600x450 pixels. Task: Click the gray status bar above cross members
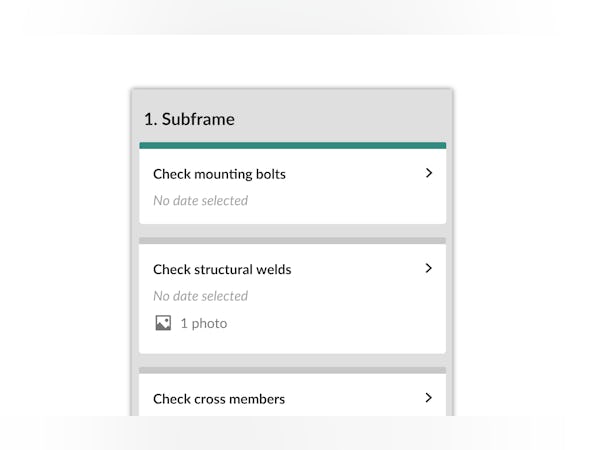pyautogui.click(x=292, y=370)
